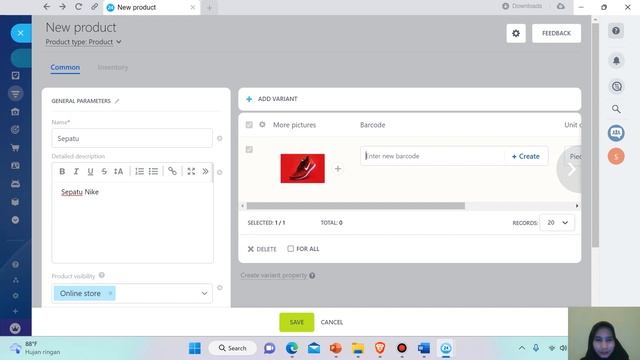The height and width of the screenshot is (360, 640).
Task: Open the font size tool
Action: click(x=118, y=171)
